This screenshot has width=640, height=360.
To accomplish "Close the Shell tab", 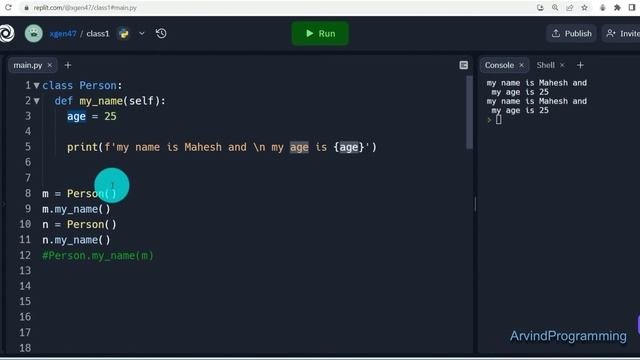I will click(562, 65).
